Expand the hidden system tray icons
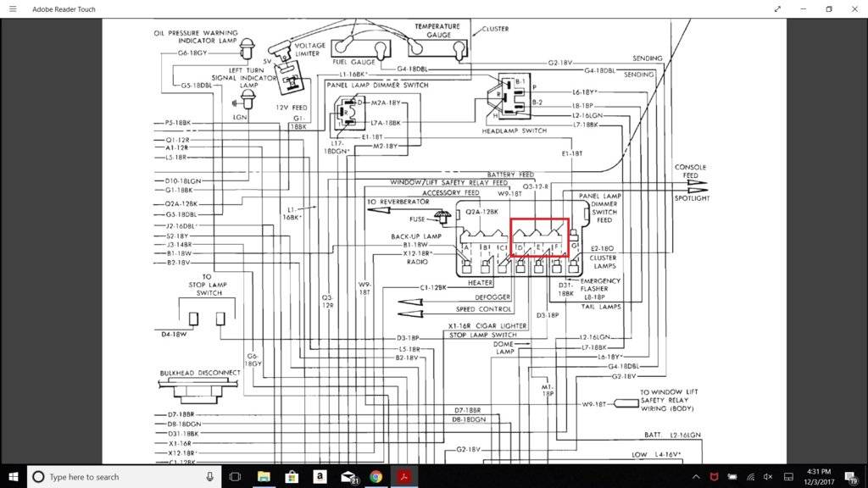The image size is (868, 488). click(x=697, y=476)
